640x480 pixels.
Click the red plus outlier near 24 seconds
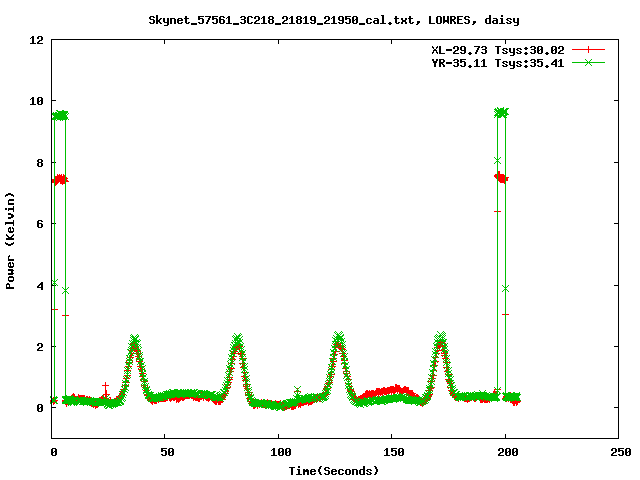pyautogui.click(x=105, y=386)
